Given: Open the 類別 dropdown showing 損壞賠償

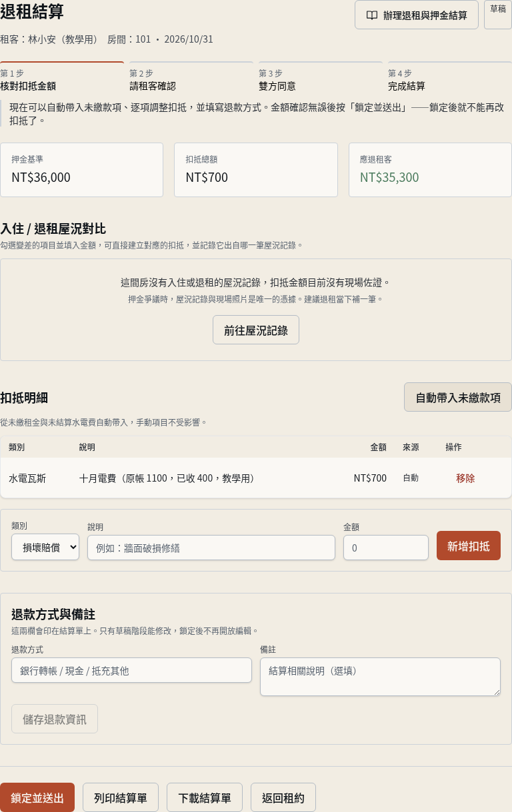Looking at the screenshot, I should coord(45,547).
